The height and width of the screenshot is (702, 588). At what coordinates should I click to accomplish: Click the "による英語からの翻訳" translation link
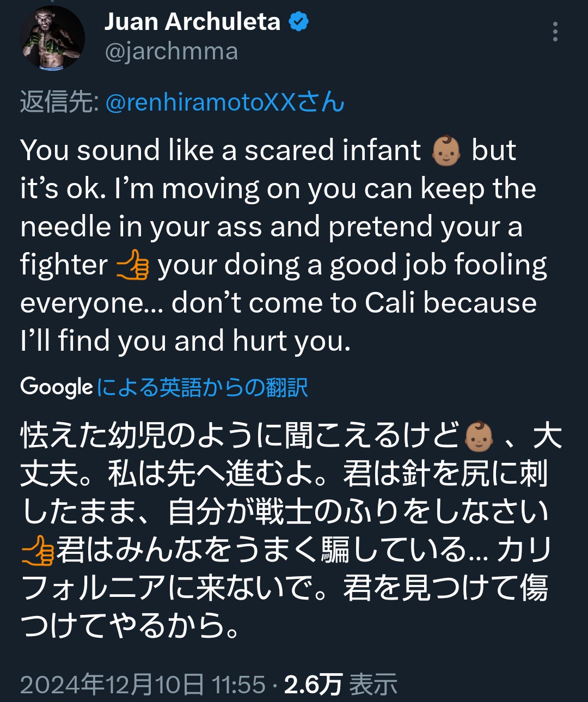coord(202,388)
